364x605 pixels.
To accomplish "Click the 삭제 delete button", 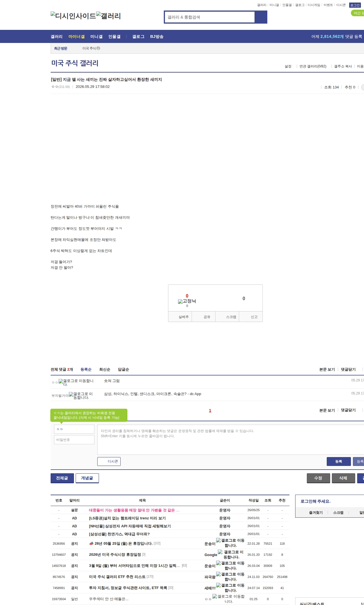I will pos(343,478).
